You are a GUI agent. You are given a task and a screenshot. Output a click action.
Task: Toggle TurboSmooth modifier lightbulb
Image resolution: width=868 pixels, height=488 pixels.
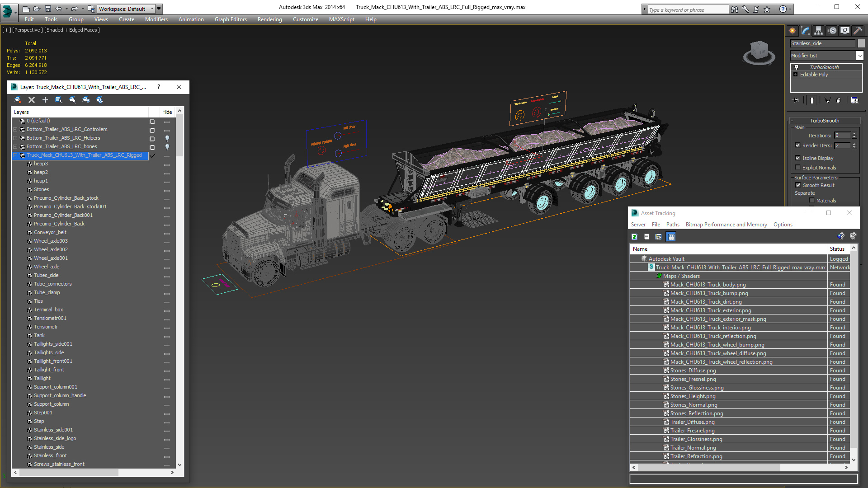coord(797,67)
